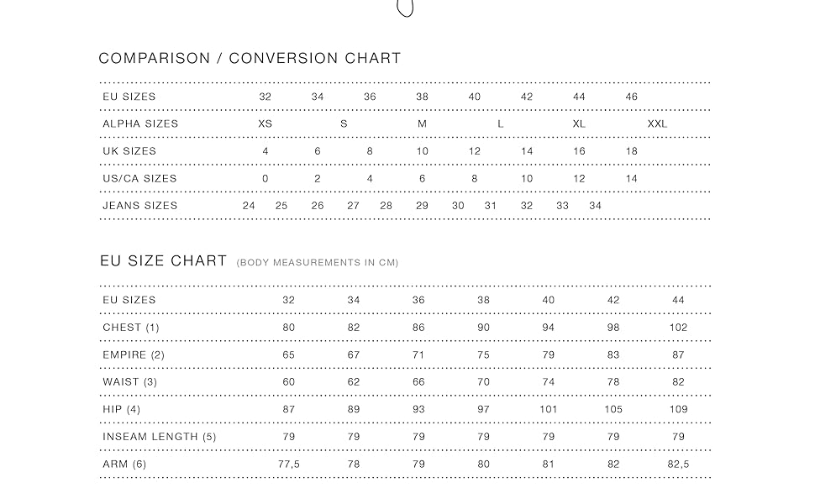The image size is (815, 504).
Task: Click the EU SIZE CHART heading
Action: 163,261
